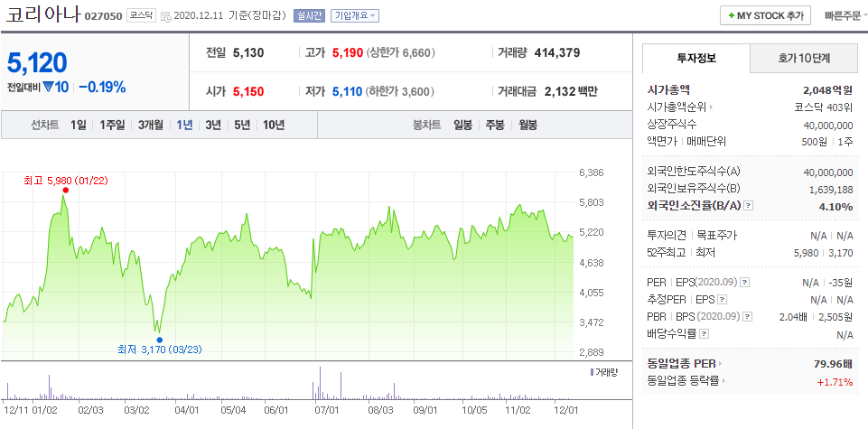Switch to the 투자정보 tab
Viewport: 868px width, 429px height.
coord(696,58)
